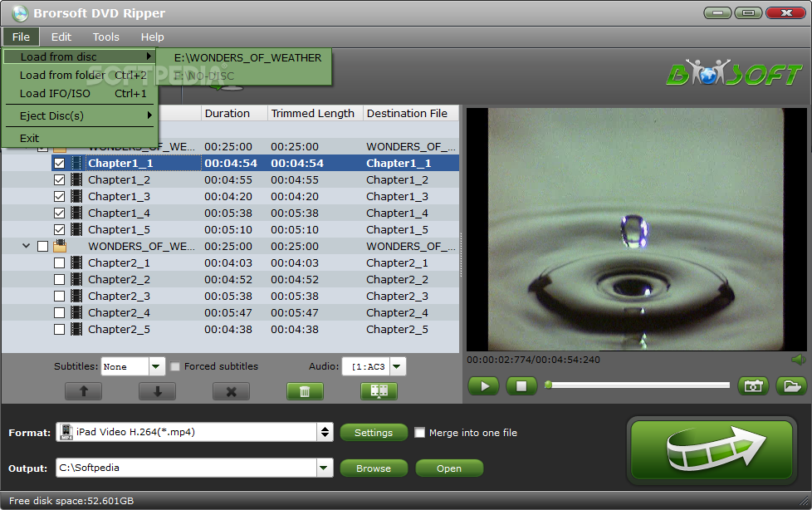The image size is (812, 510).
Task: Click Chapter2_4 destination file name
Action: 397,312
